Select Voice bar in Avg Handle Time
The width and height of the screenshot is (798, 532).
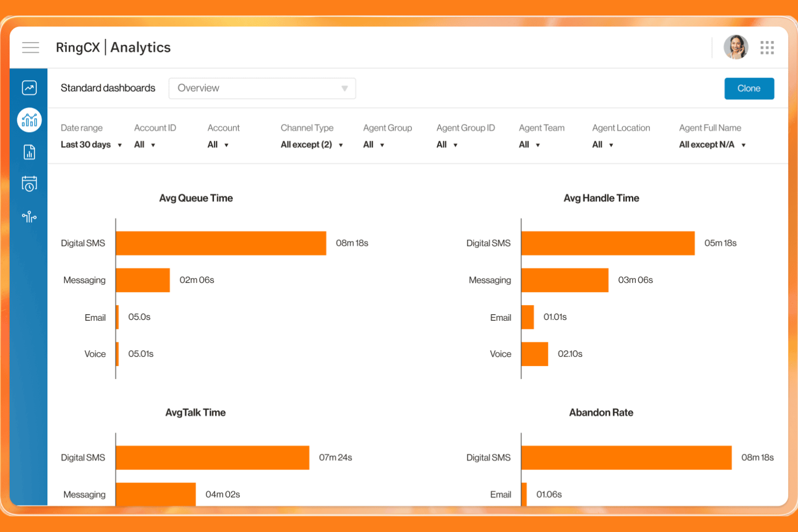point(534,354)
